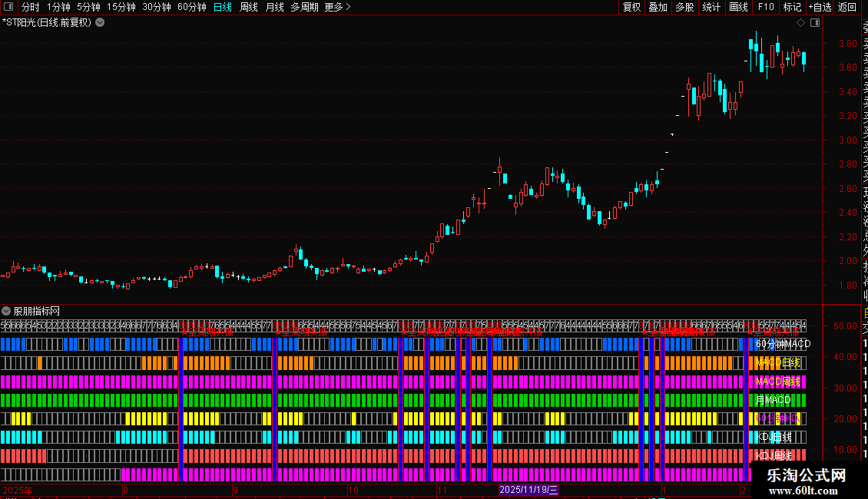
Task: Select the 5分钟 period tab
Action: point(88,7)
